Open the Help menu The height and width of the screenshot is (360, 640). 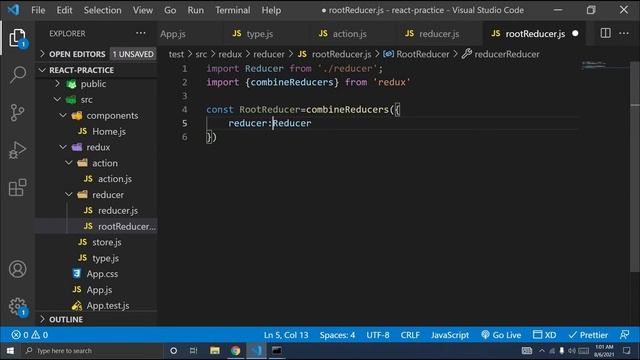[x=271, y=10]
